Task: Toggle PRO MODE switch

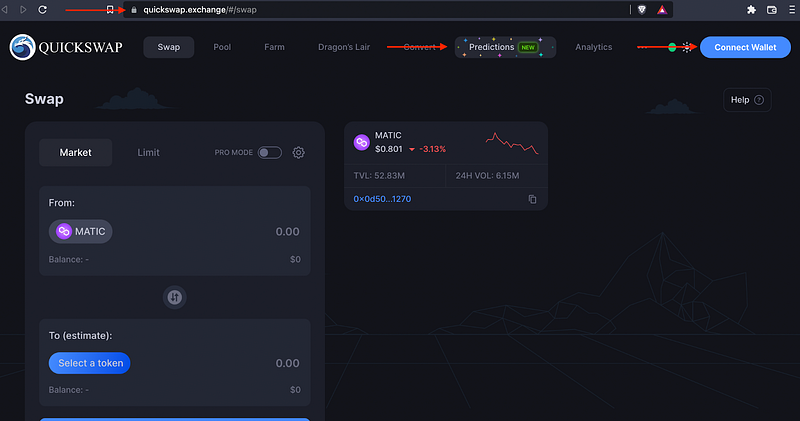Action: [x=269, y=152]
